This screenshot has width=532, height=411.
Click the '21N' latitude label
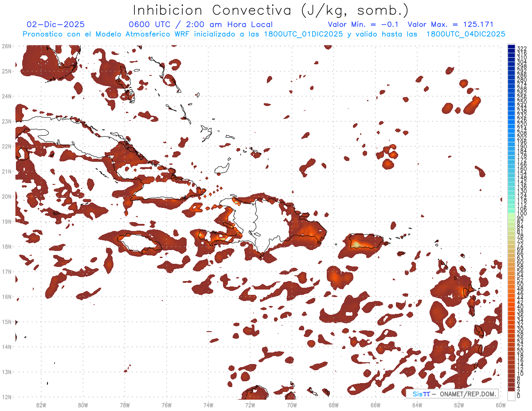coord(6,171)
